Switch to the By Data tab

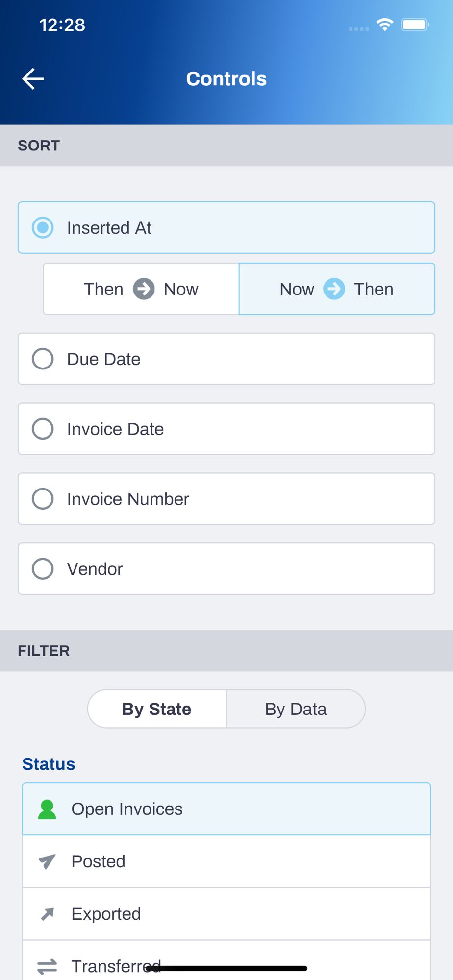(296, 709)
